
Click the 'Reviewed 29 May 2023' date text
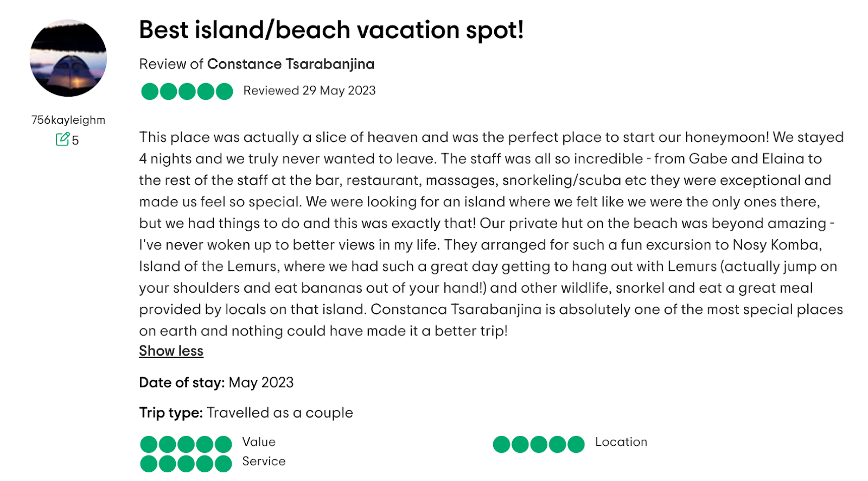309,91
